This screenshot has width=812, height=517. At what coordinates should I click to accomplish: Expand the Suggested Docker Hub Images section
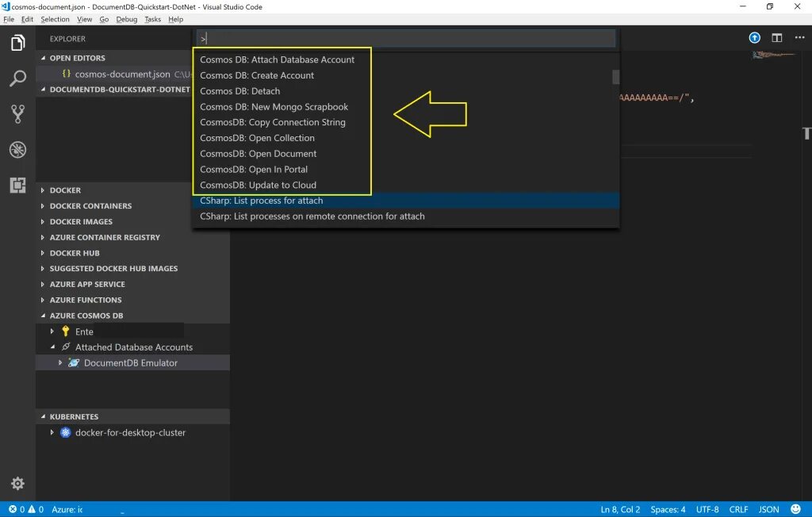click(x=43, y=268)
